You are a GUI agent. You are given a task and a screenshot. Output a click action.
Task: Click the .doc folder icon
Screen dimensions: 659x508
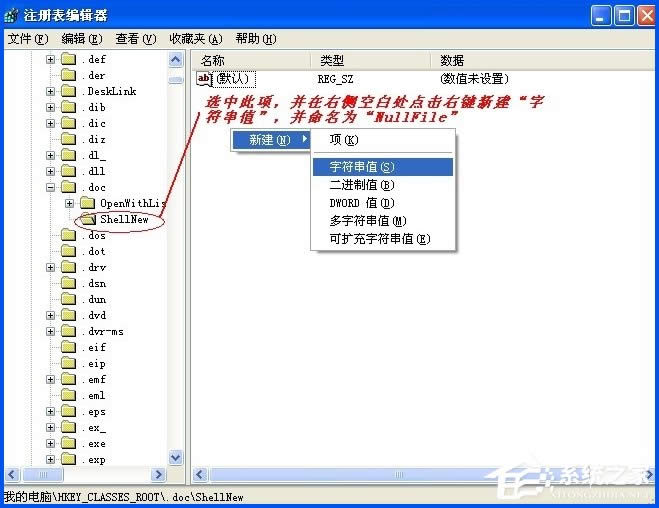tap(68, 187)
